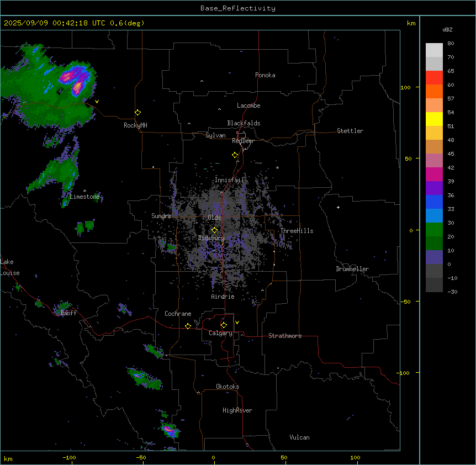The image size is (476, 465).
Task: Pick the purple swatch below 39 dBZ
Action: (x=434, y=188)
